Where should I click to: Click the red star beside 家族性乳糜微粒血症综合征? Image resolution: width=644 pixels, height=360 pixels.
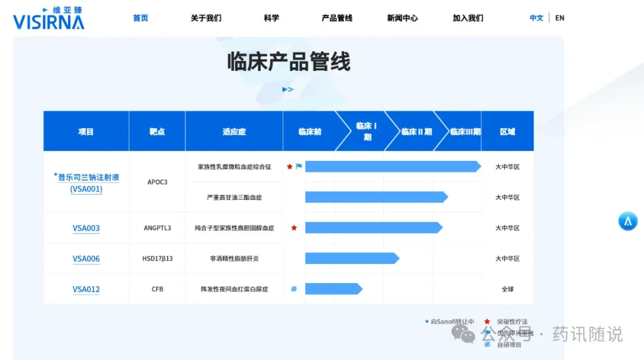[290, 167]
